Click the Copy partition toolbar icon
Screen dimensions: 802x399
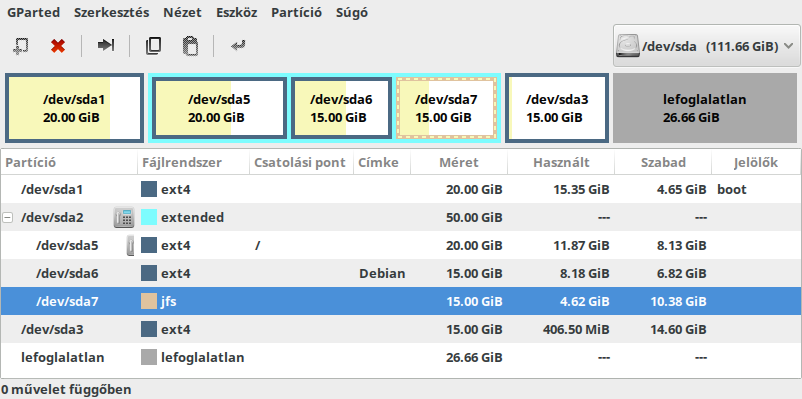(153, 46)
